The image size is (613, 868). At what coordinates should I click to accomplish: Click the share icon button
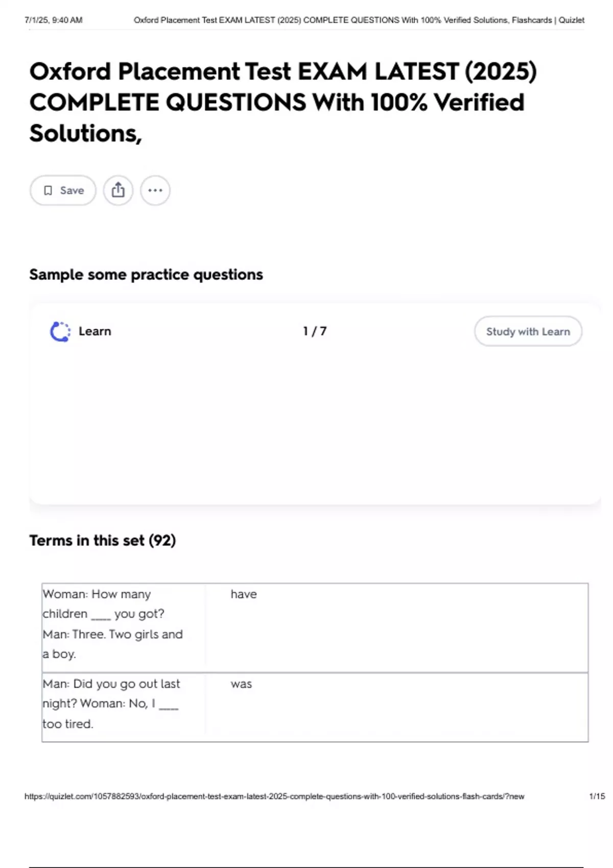click(118, 190)
